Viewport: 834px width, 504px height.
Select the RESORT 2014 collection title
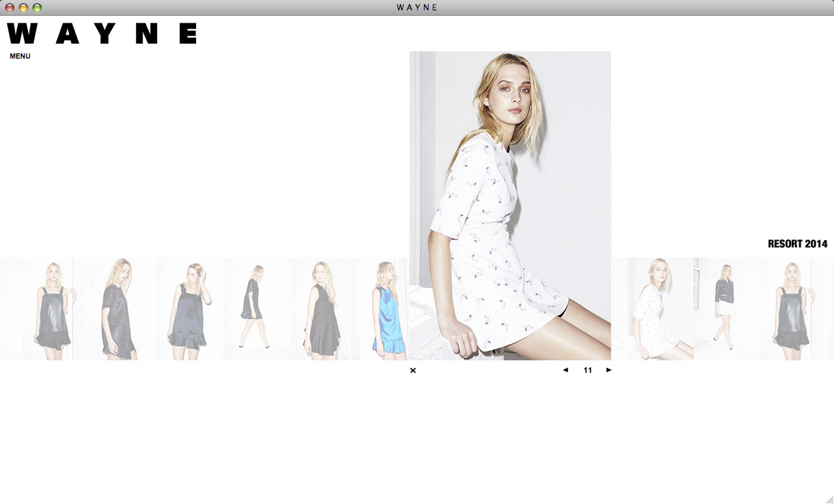[x=798, y=244]
